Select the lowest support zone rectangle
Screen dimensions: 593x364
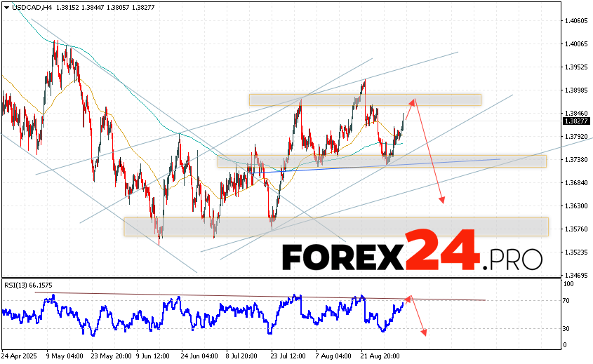[337, 227]
